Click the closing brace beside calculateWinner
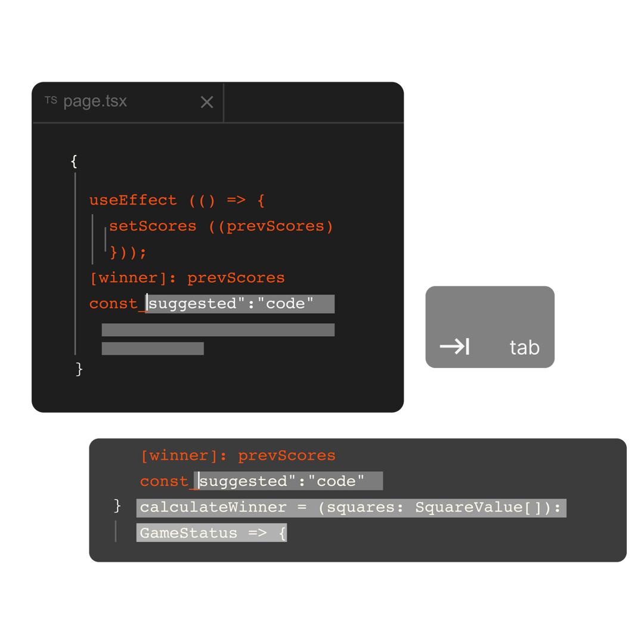Image resolution: width=644 pixels, height=644 pixels. pos(117,506)
